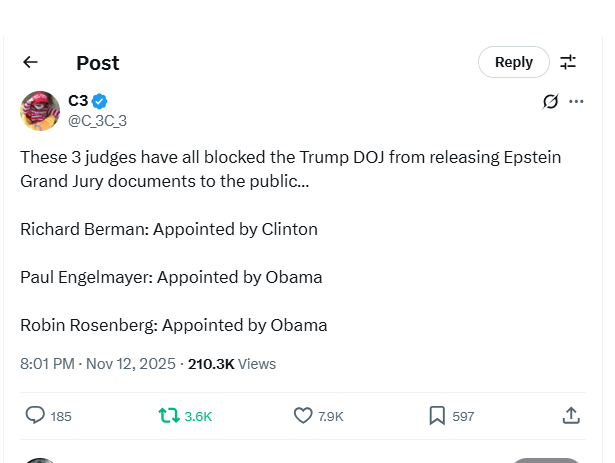
Task: Like the post with heart icon
Action: coord(303,415)
